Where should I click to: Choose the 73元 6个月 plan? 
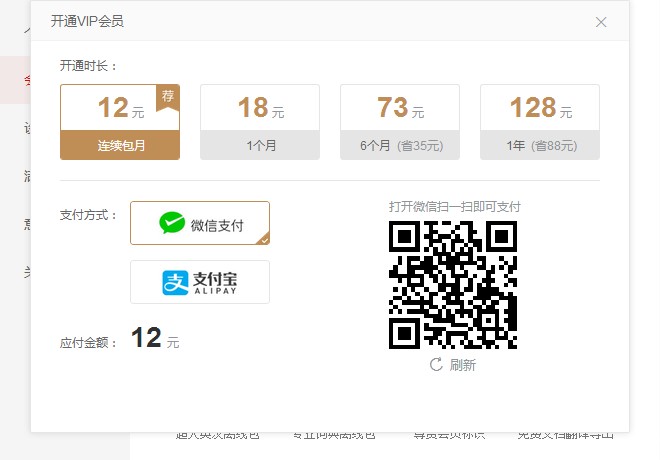click(400, 122)
